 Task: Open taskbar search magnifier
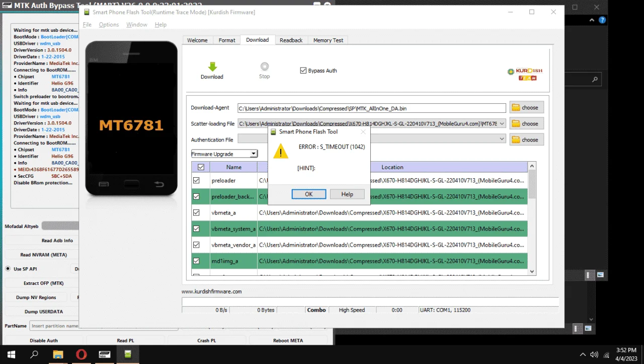click(x=34, y=354)
